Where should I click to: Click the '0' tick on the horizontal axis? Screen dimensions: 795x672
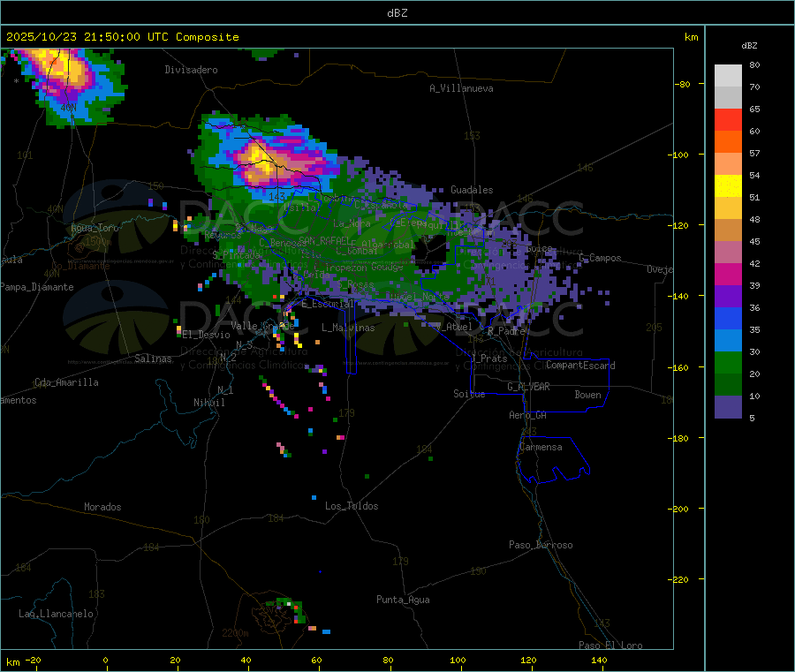point(105,661)
